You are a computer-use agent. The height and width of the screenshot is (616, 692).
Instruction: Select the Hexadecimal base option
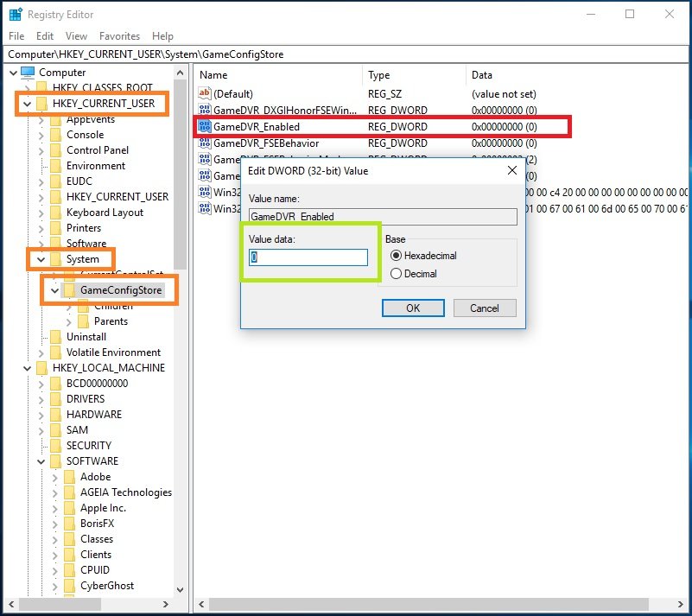click(x=396, y=256)
